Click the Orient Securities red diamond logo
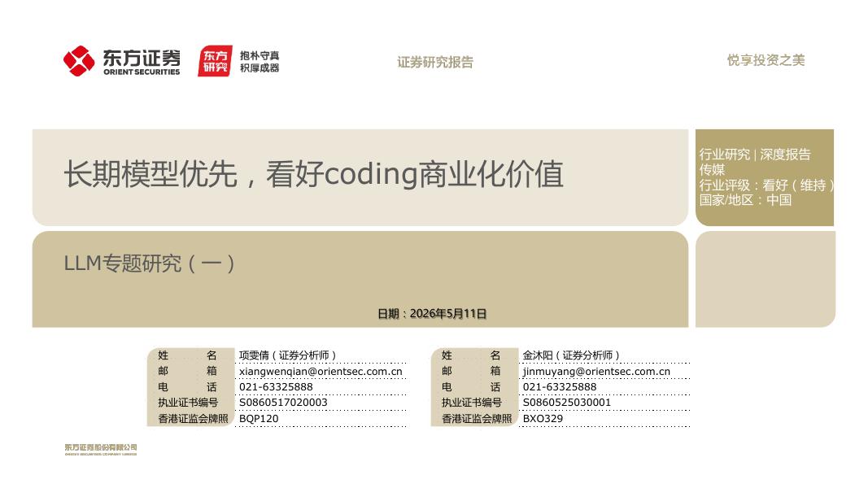 pyautogui.click(x=79, y=61)
